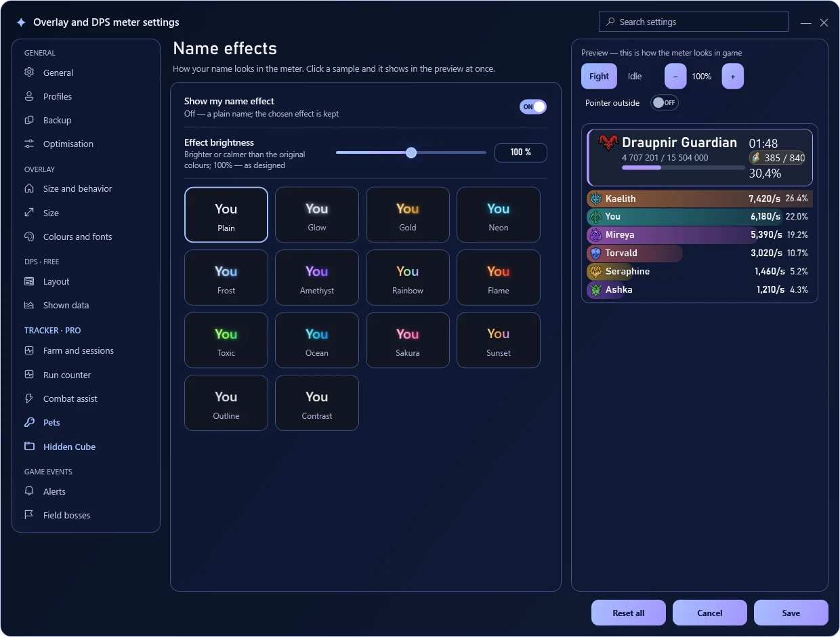Click the Run counter icon

click(29, 375)
